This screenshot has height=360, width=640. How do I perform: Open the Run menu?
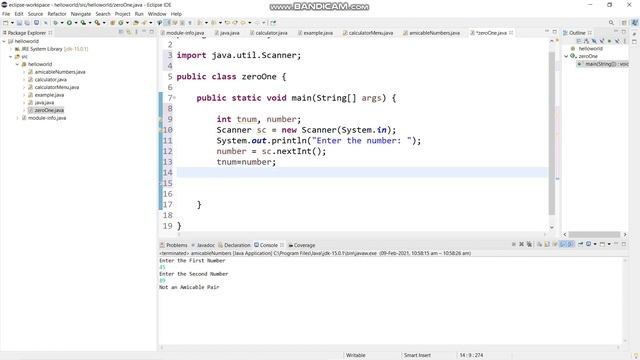click(139, 14)
